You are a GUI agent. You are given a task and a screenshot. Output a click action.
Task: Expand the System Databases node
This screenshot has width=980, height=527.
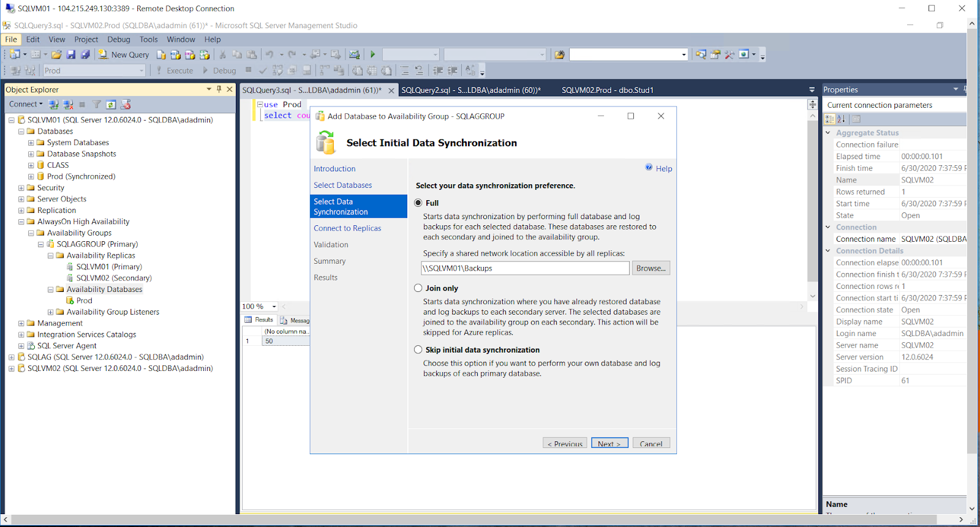click(x=31, y=143)
